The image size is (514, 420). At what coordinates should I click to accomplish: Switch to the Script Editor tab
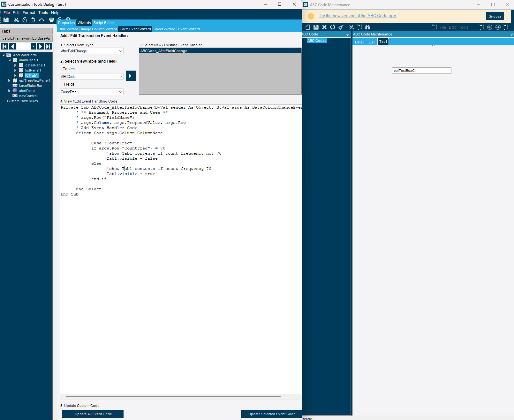click(x=104, y=23)
